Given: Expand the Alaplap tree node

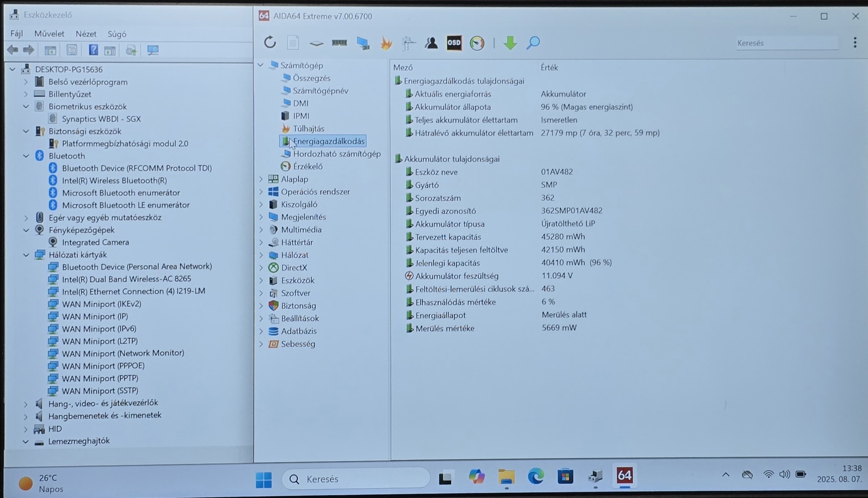Looking at the screenshot, I should [x=261, y=179].
